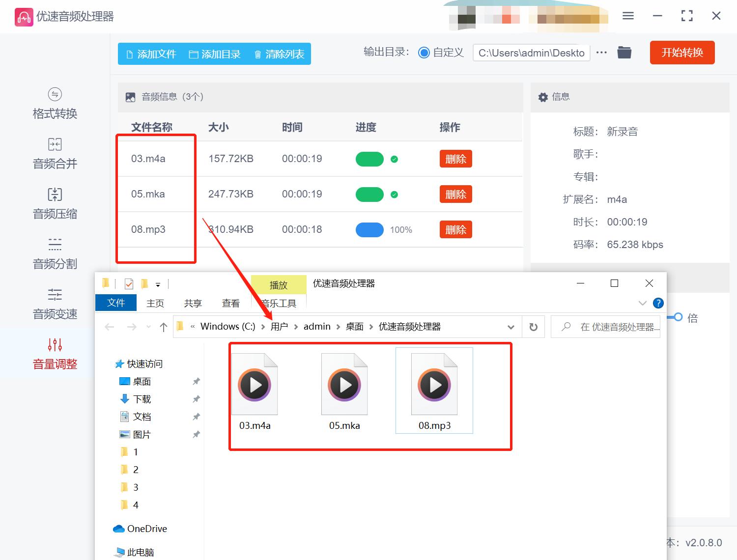Collapse the Explorer ribbon with the chevron
Viewport: 737px width, 560px height.
point(643,303)
